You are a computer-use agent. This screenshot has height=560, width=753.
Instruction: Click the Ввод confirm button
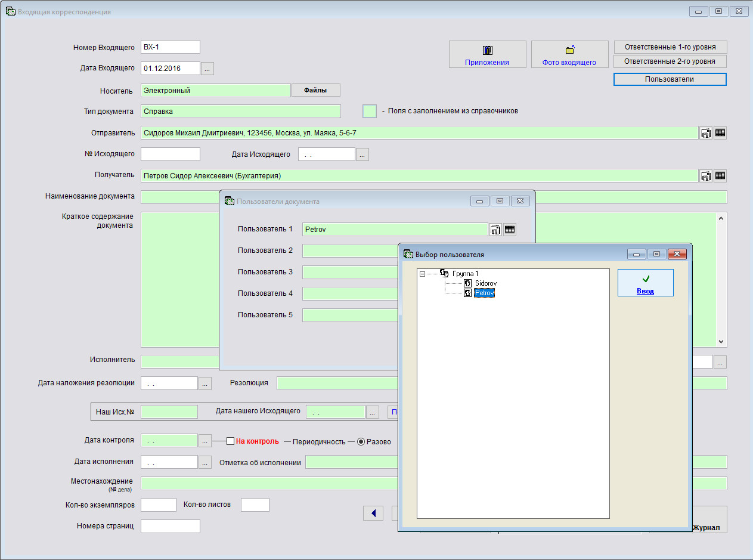tap(645, 283)
